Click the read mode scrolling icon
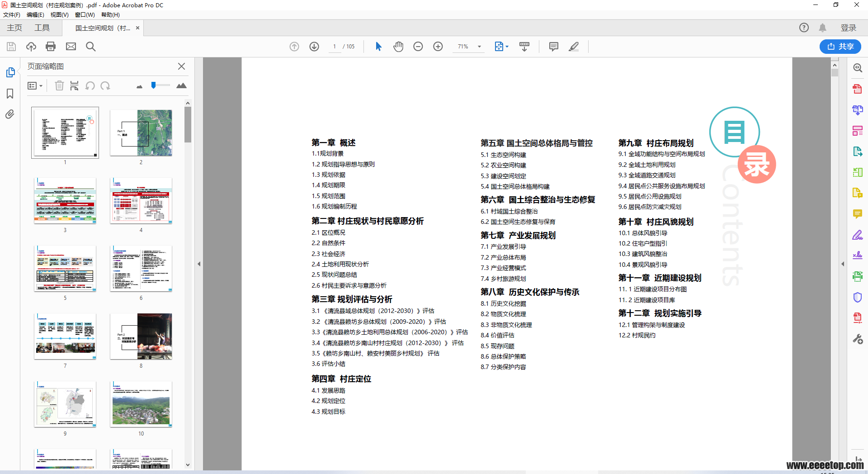 [524, 47]
